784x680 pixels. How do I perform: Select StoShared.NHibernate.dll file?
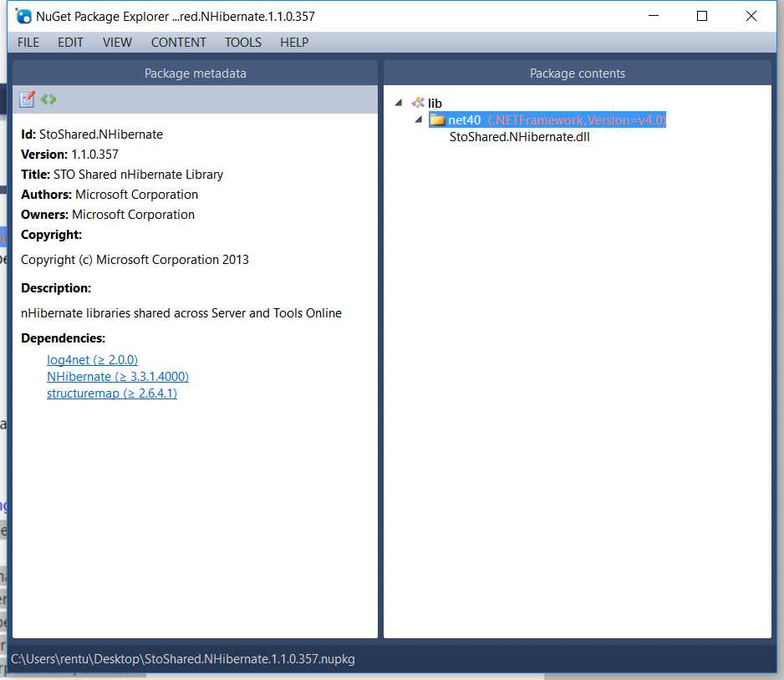[520, 137]
